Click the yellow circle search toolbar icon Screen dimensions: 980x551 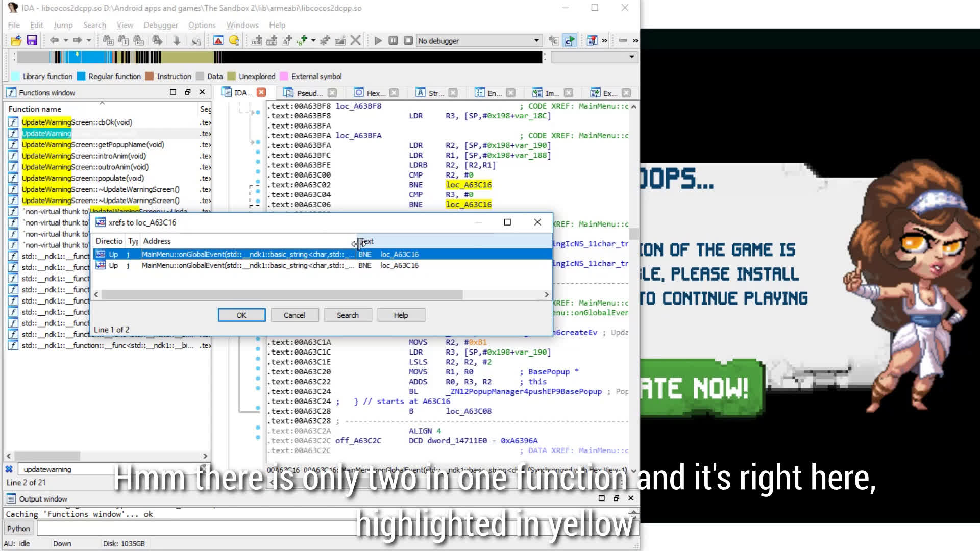pos(234,40)
